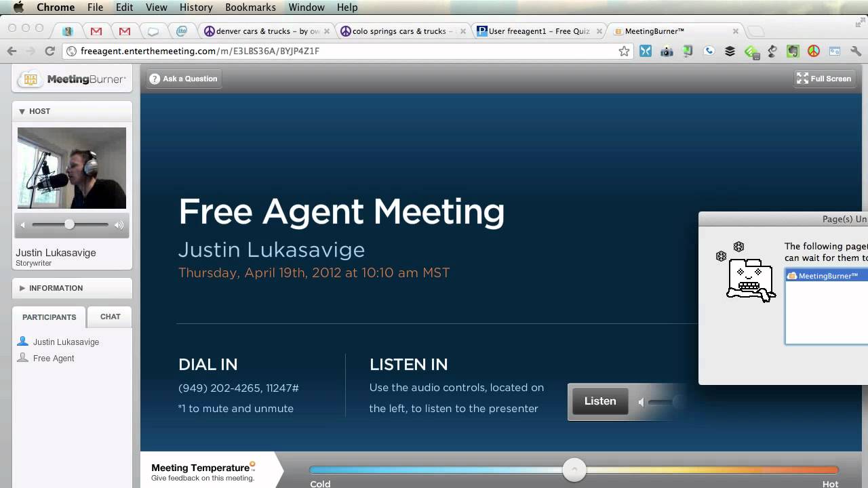Screen dimensions: 868x488
Task: Click the Listen volume slider
Action: [x=665, y=402]
